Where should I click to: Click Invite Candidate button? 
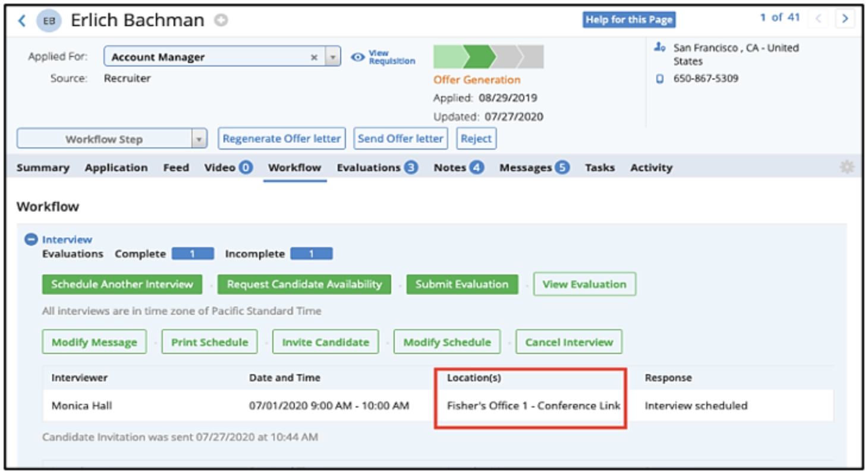click(x=325, y=342)
